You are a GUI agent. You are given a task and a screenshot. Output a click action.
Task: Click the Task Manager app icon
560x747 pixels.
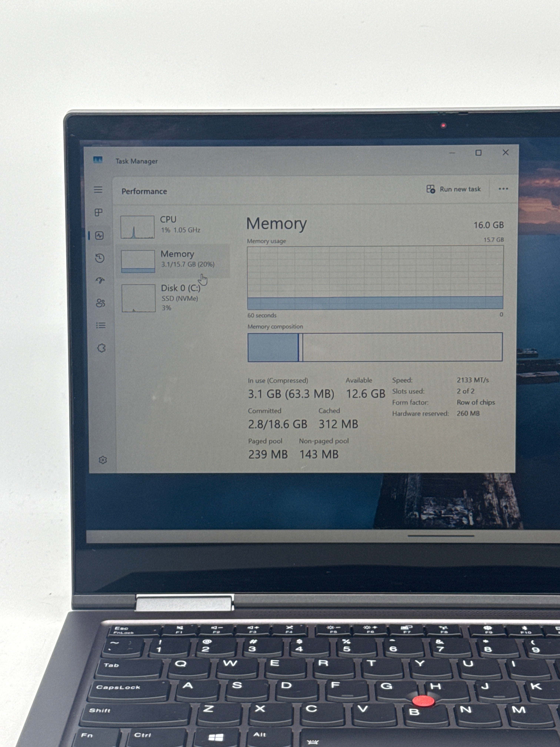coord(98,160)
